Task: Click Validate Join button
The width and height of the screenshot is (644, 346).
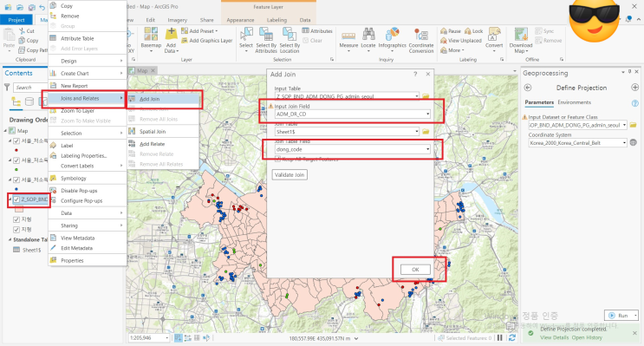Action: [289, 174]
